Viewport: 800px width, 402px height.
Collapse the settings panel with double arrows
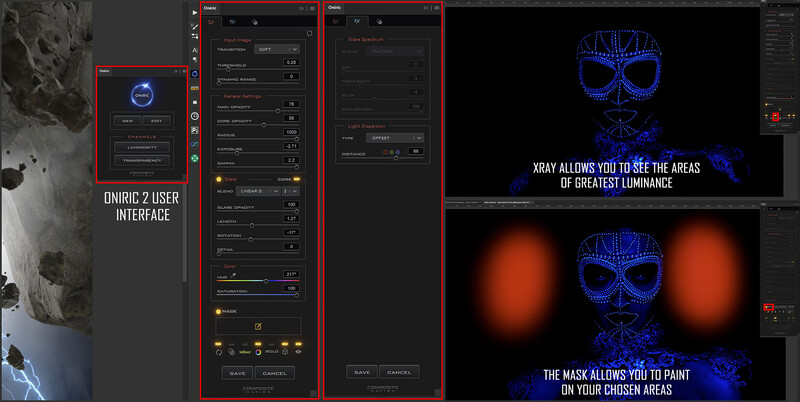[x=302, y=8]
